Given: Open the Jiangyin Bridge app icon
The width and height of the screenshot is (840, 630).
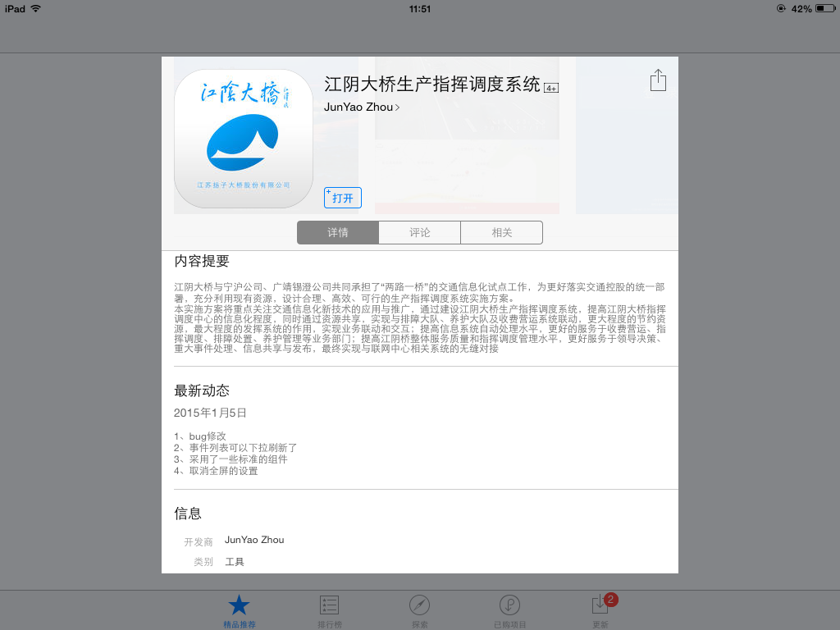Looking at the screenshot, I should pyautogui.click(x=244, y=139).
